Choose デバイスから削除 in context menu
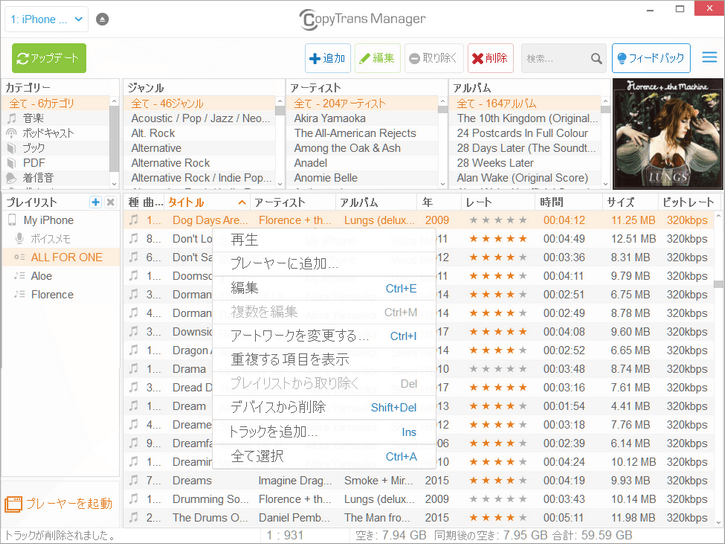725x544 pixels. pyautogui.click(x=324, y=407)
